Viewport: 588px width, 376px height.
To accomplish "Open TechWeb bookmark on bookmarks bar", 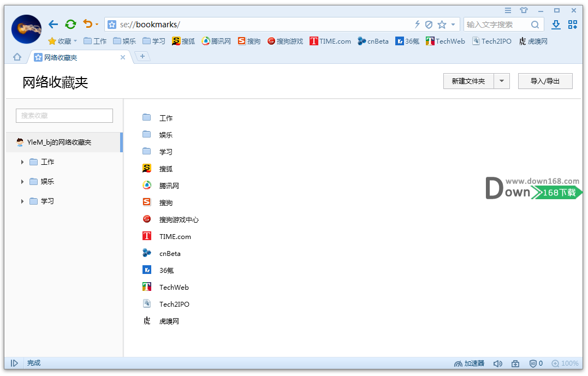I will tap(446, 41).
